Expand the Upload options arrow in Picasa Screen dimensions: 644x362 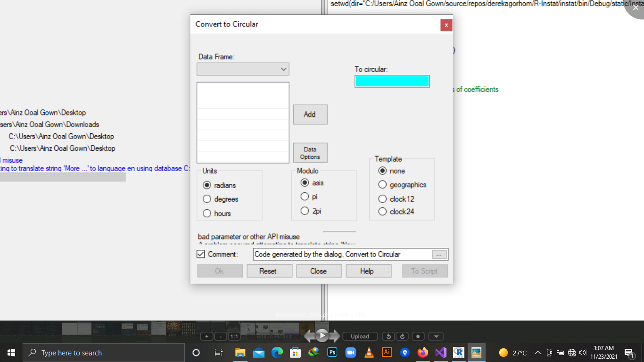pos(436,336)
